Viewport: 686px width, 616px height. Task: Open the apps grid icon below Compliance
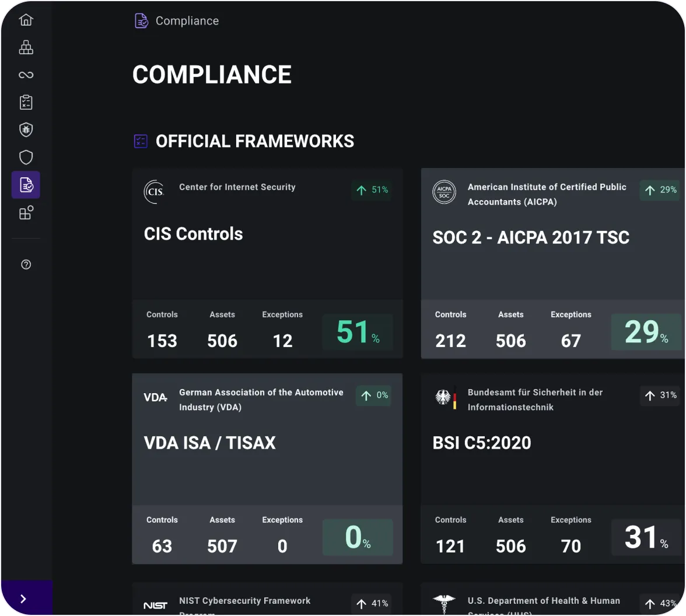[x=26, y=212]
